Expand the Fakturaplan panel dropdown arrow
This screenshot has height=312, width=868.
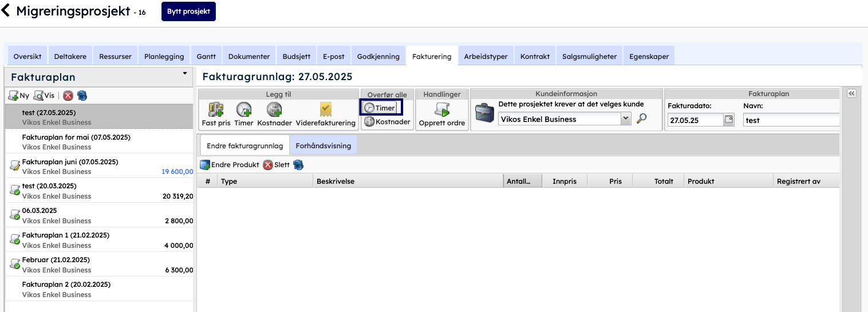(185, 73)
